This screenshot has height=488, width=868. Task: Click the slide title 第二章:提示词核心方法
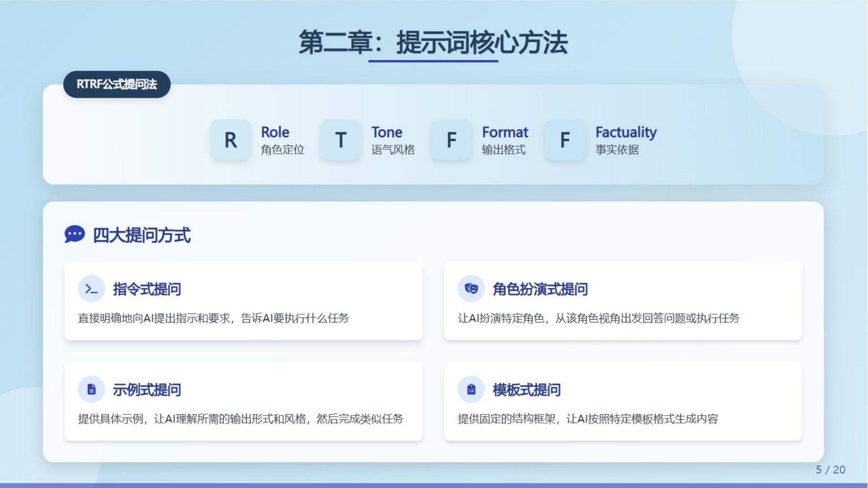433,42
